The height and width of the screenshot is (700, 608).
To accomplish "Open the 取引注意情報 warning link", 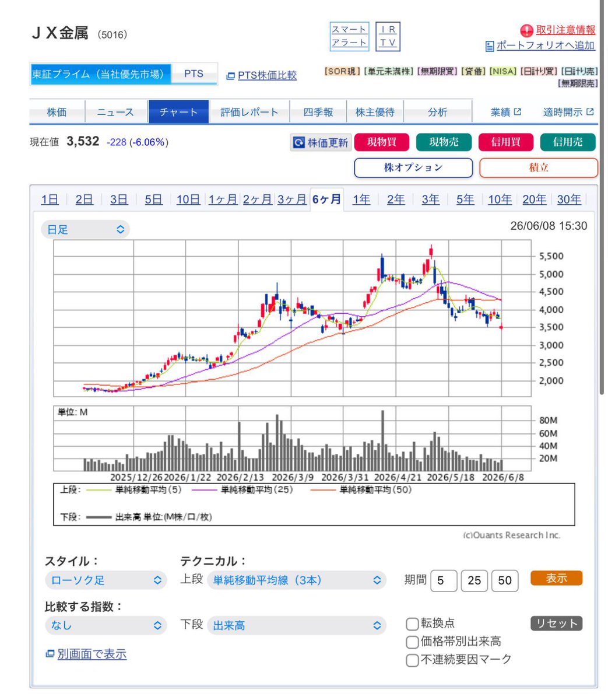I will (565, 30).
